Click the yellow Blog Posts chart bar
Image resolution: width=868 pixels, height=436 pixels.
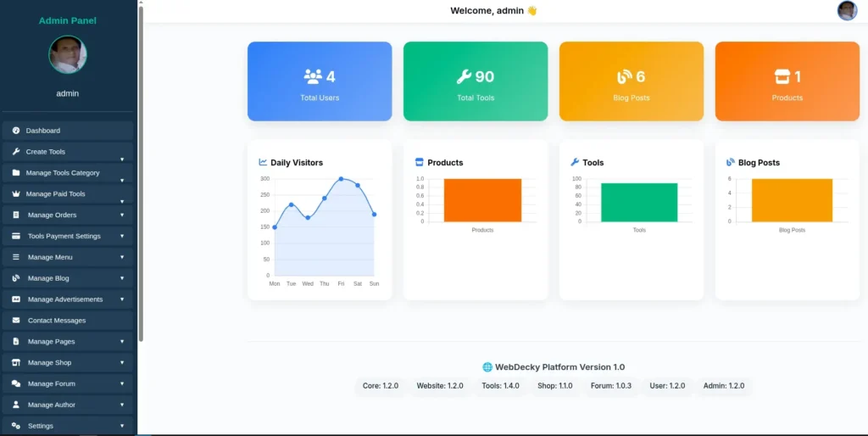(x=793, y=200)
